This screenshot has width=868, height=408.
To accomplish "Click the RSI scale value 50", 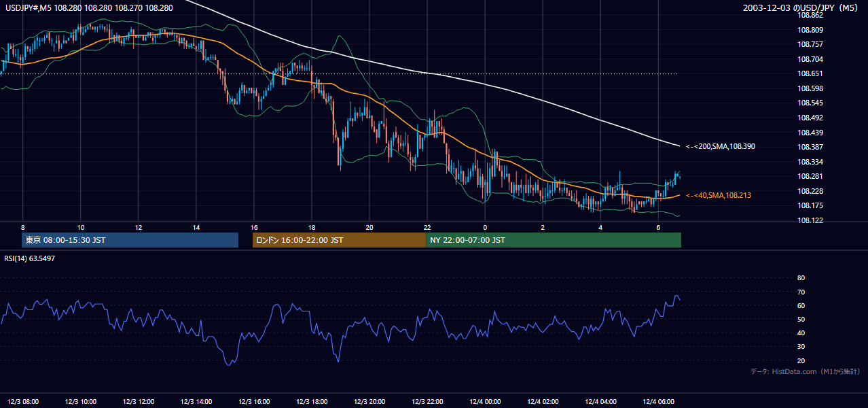I will click(801, 319).
